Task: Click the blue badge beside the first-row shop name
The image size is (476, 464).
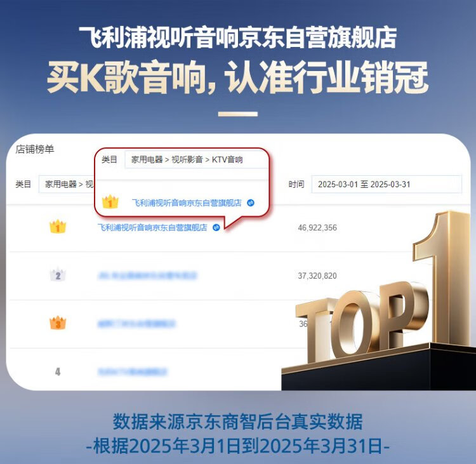Action: pyautogui.click(x=216, y=227)
